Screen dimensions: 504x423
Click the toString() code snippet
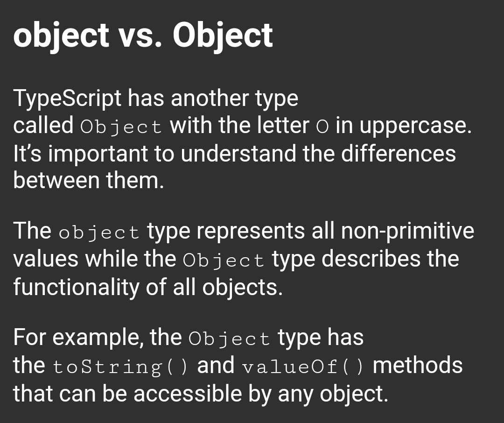click(x=120, y=367)
